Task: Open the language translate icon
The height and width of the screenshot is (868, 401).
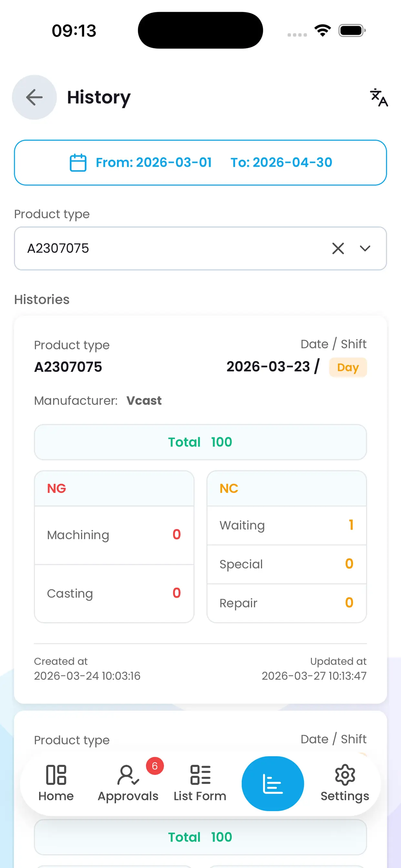Action: 379,98
